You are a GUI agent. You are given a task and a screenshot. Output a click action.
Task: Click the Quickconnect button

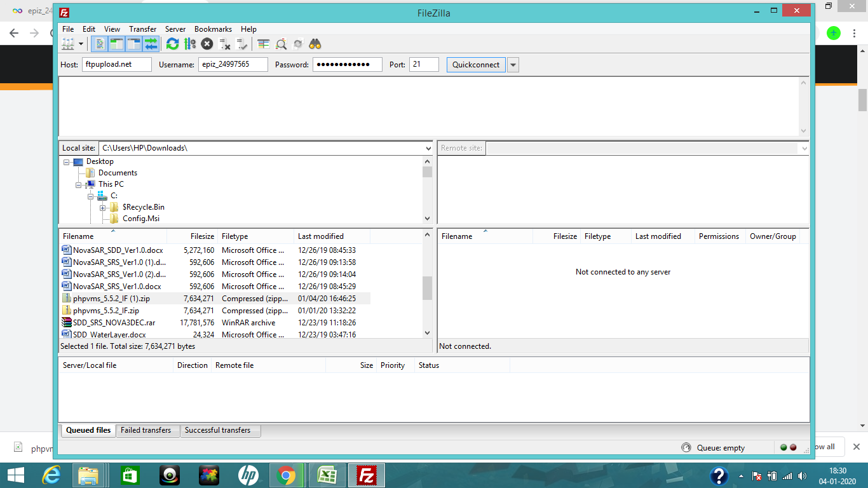tap(476, 65)
